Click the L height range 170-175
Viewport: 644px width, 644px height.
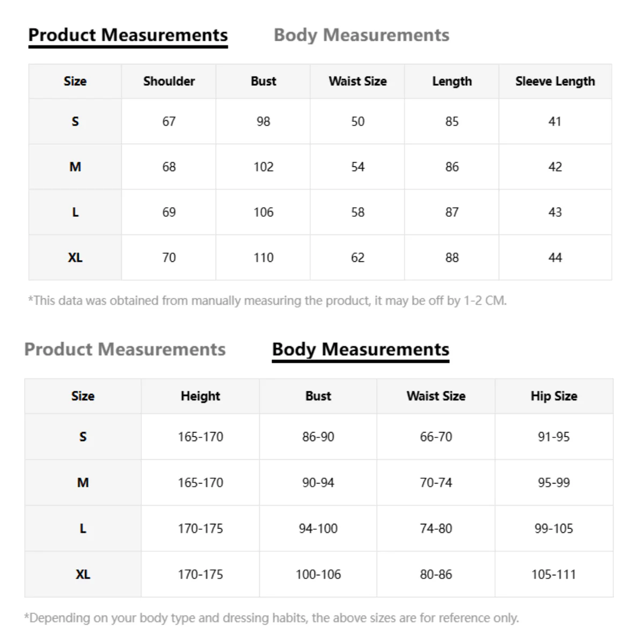click(x=200, y=529)
